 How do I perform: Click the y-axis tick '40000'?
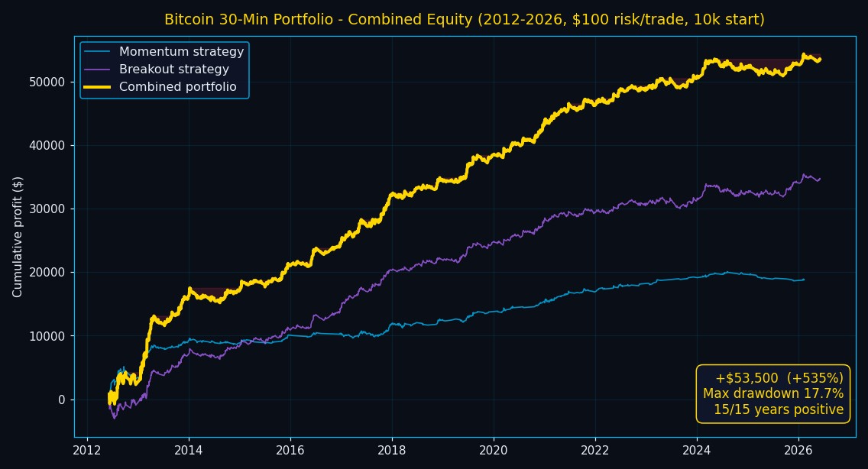[47, 146]
